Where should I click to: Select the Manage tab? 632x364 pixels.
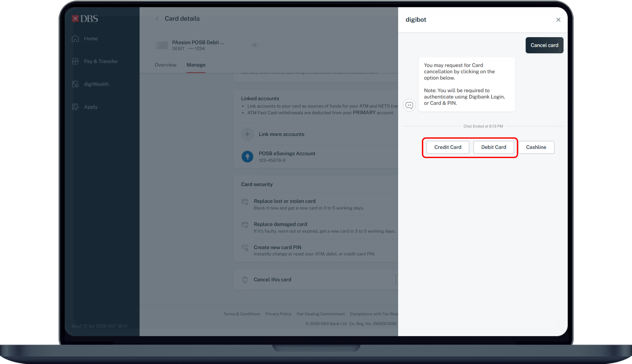point(196,65)
